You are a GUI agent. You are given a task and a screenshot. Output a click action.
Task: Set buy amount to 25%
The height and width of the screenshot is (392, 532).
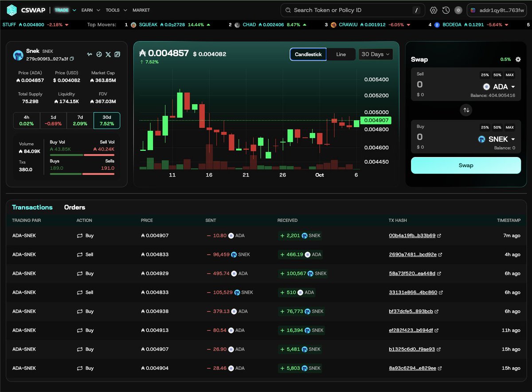click(x=485, y=127)
